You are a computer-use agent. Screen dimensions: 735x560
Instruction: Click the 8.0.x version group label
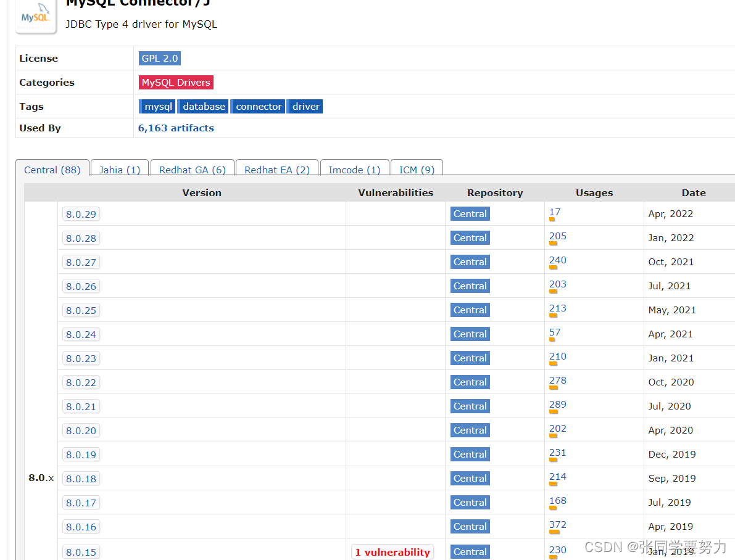pyautogui.click(x=41, y=478)
